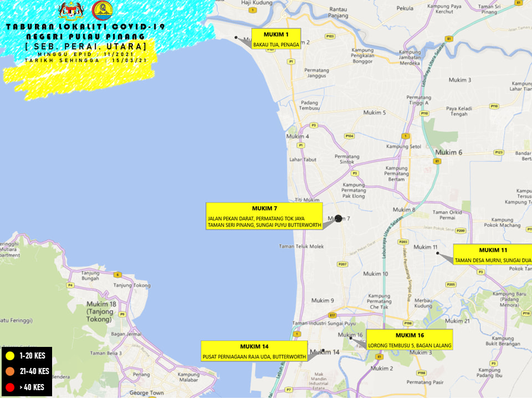Click the P207 road shield

(x=342, y=264)
